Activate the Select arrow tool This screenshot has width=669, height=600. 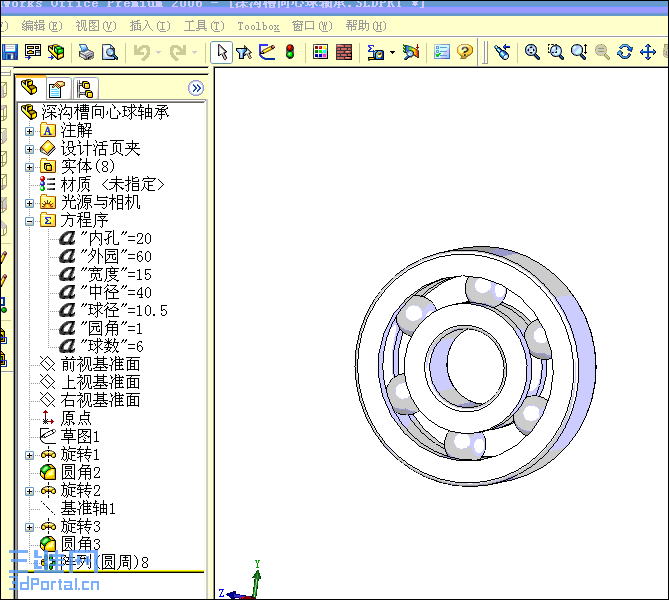(x=222, y=52)
